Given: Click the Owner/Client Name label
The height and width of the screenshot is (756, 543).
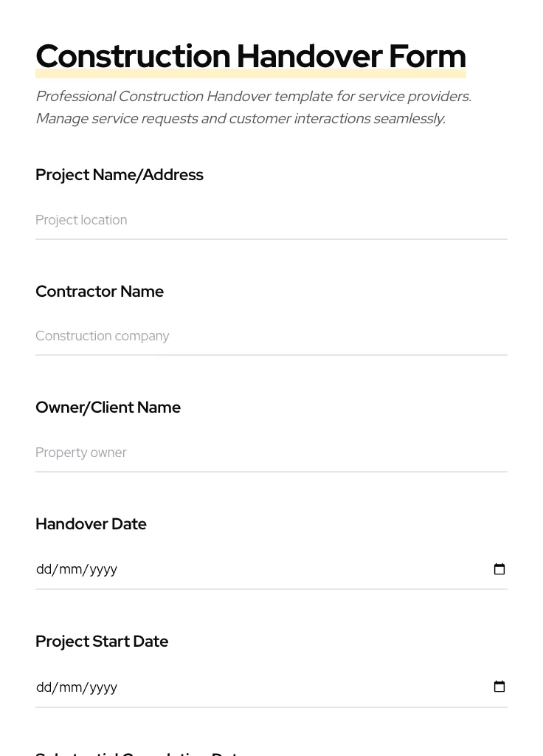Looking at the screenshot, I should point(108,408).
